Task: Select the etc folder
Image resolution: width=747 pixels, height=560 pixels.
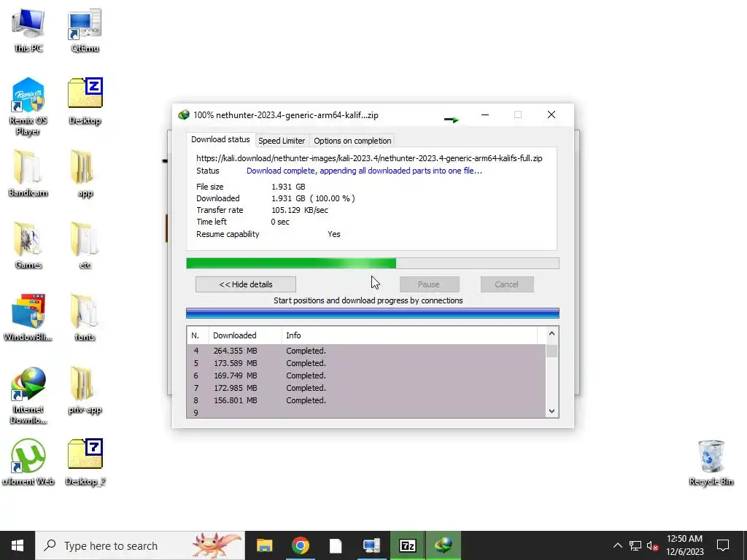Action: (85, 245)
